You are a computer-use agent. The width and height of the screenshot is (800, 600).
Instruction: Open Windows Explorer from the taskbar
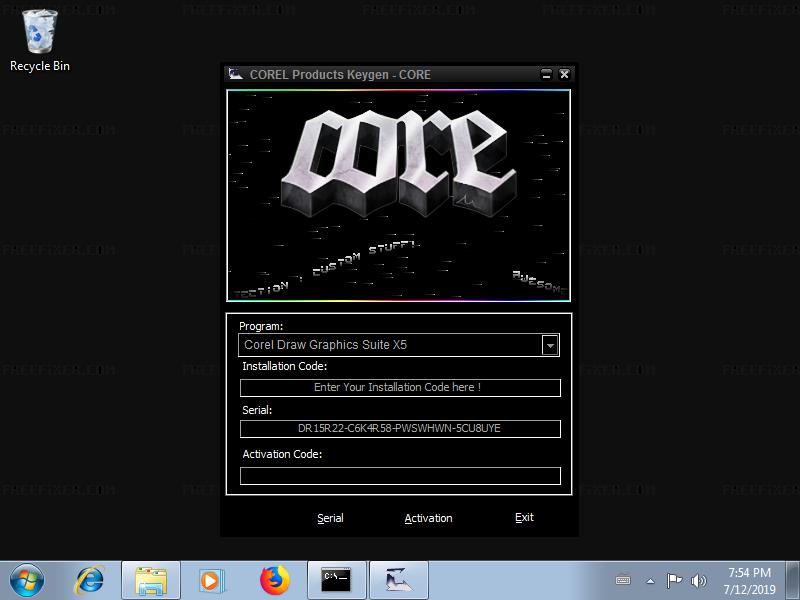pyautogui.click(x=151, y=581)
